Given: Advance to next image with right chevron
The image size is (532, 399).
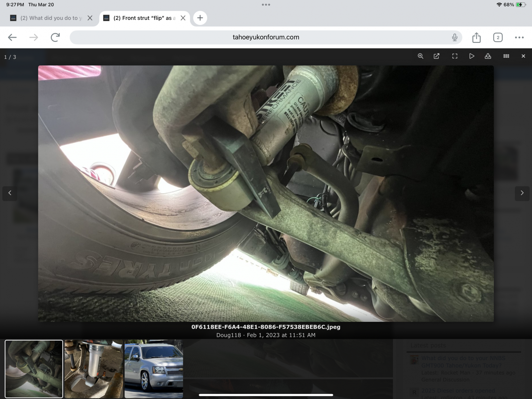Looking at the screenshot, I should (x=522, y=193).
